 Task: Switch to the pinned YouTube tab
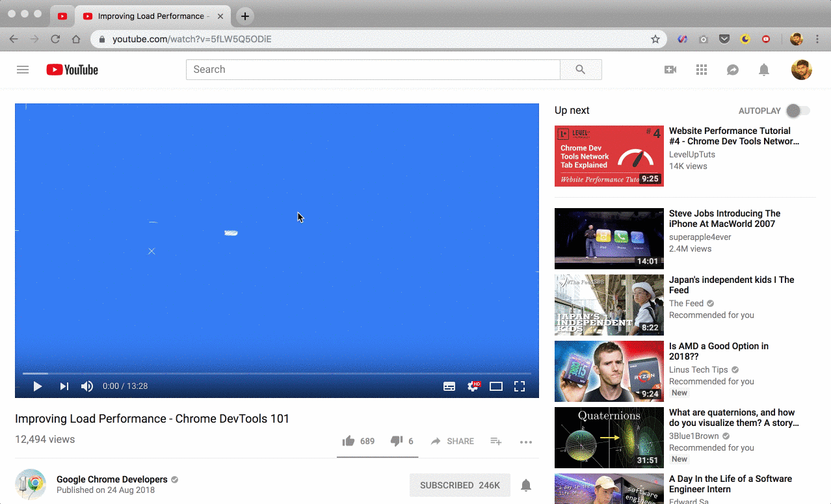point(62,16)
